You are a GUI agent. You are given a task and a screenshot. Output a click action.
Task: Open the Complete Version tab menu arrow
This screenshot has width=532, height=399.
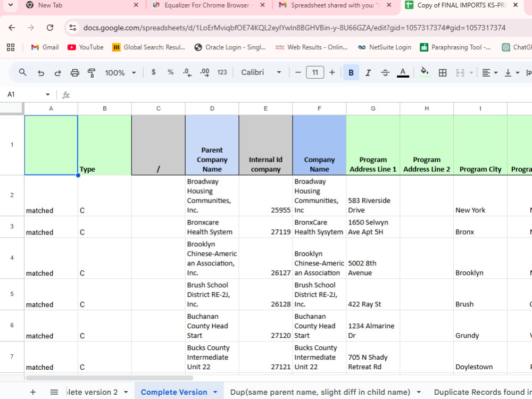coord(215,392)
